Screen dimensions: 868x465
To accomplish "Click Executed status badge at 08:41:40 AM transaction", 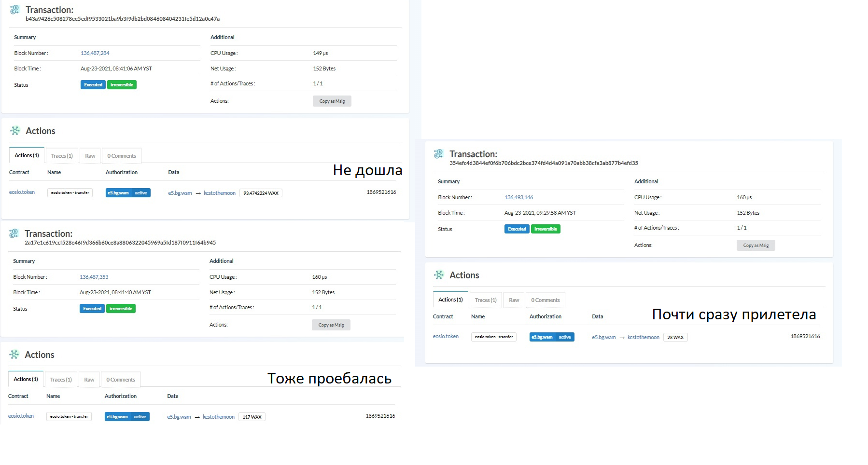I will tap(92, 308).
